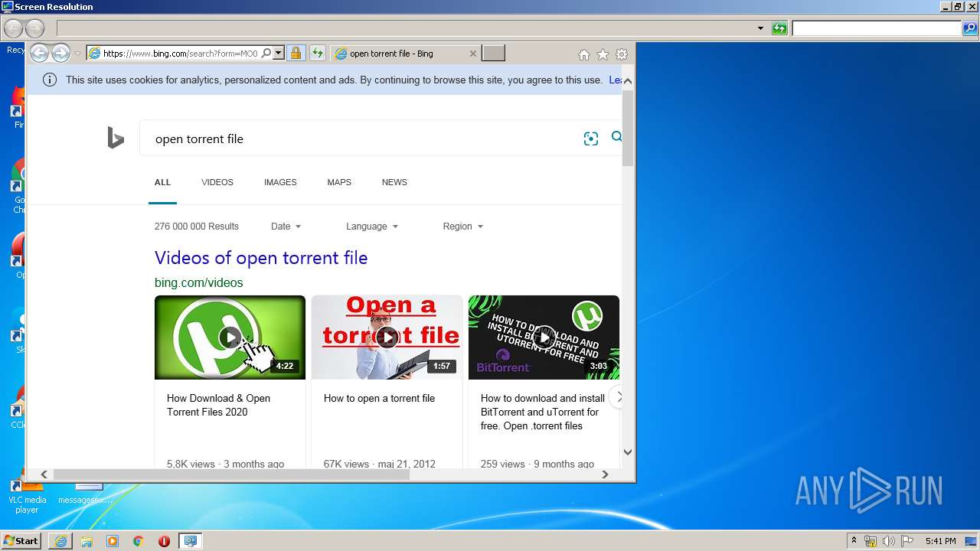Switch to the NEWS results tab
The height and width of the screenshot is (551, 980).
[x=394, y=182]
